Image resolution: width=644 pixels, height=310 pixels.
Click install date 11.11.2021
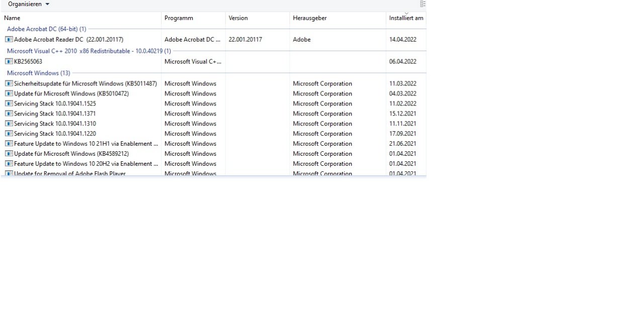point(403,124)
